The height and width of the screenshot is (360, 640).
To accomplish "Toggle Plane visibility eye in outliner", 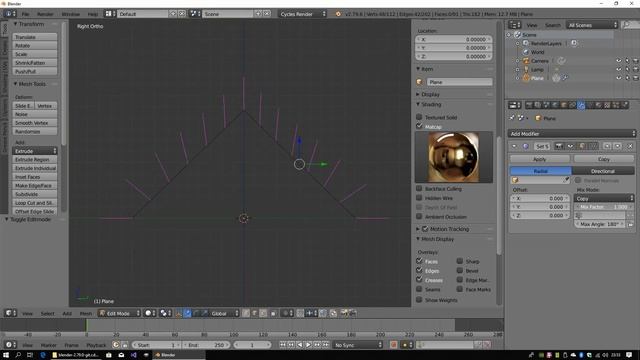I will (x=618, y=78).
